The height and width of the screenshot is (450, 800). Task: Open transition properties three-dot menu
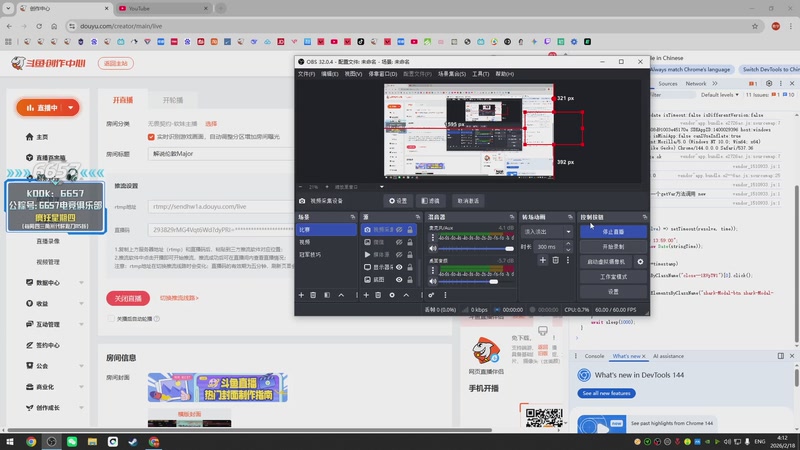click(567, 260)
